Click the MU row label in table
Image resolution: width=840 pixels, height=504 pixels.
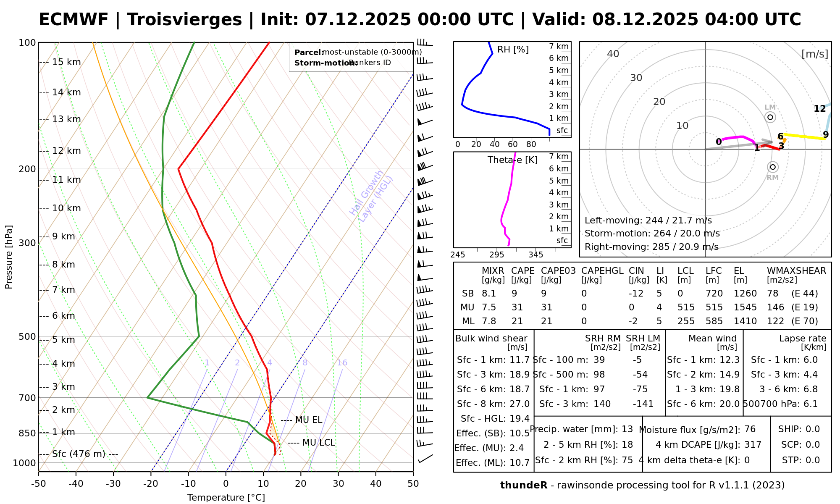coord(467,307)
